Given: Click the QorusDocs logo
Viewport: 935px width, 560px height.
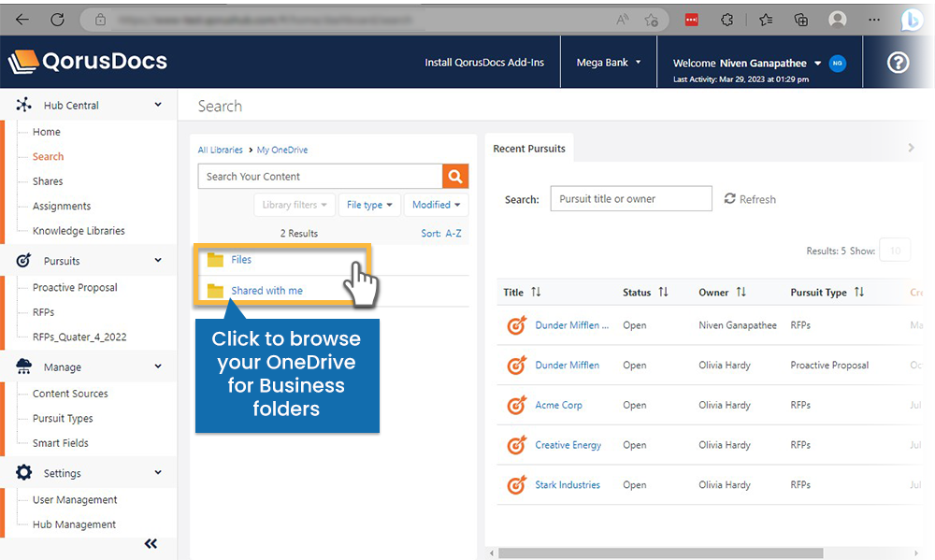Looking at the screenshot, I should 88,62.
